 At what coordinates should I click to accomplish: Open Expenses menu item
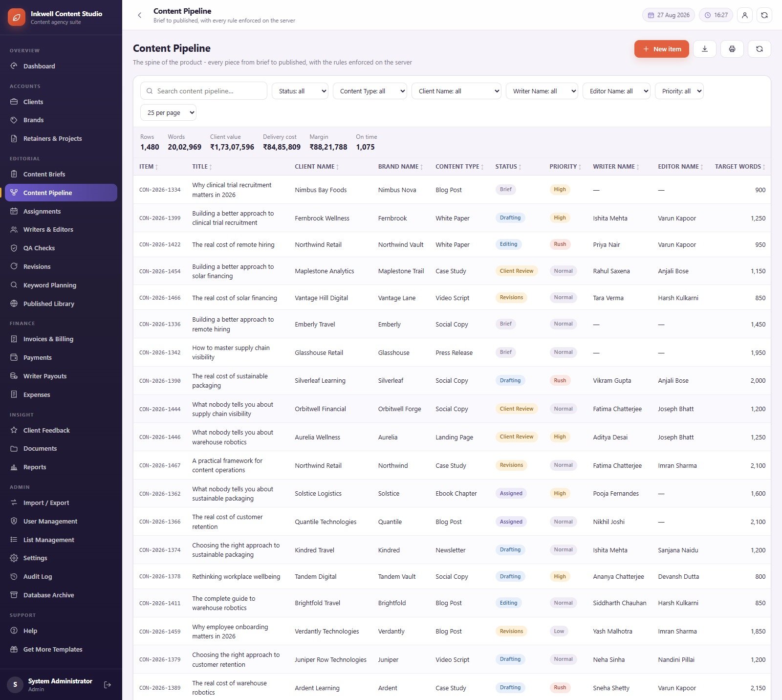61,394
